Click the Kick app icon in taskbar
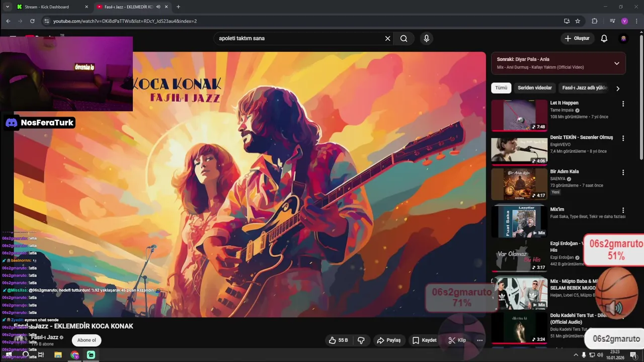This screenshot has width=644, height=362. click(91, 355)
